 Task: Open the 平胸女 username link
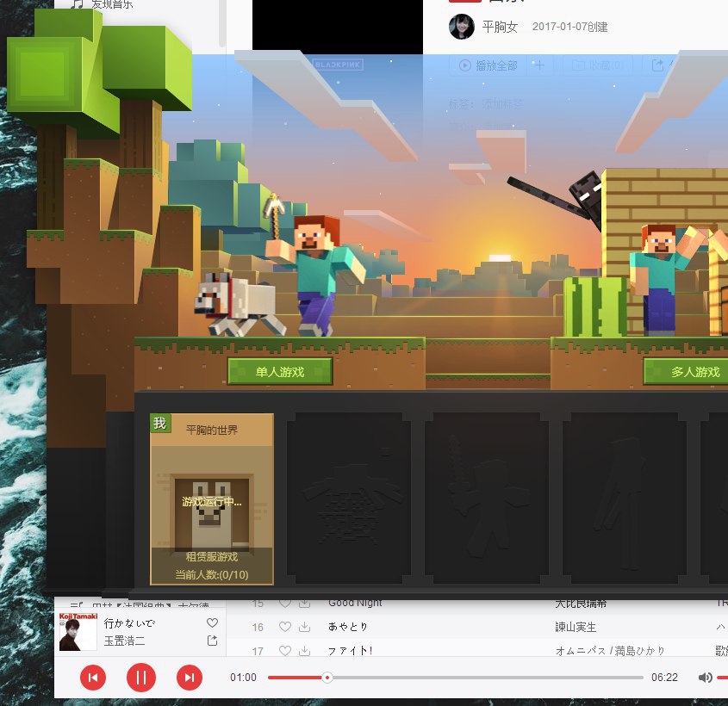[x=500, y=27]
